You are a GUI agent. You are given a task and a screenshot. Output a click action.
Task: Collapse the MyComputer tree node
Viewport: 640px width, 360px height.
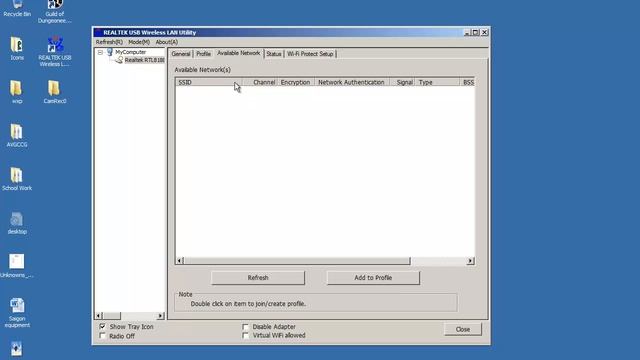tap(100, 52)
